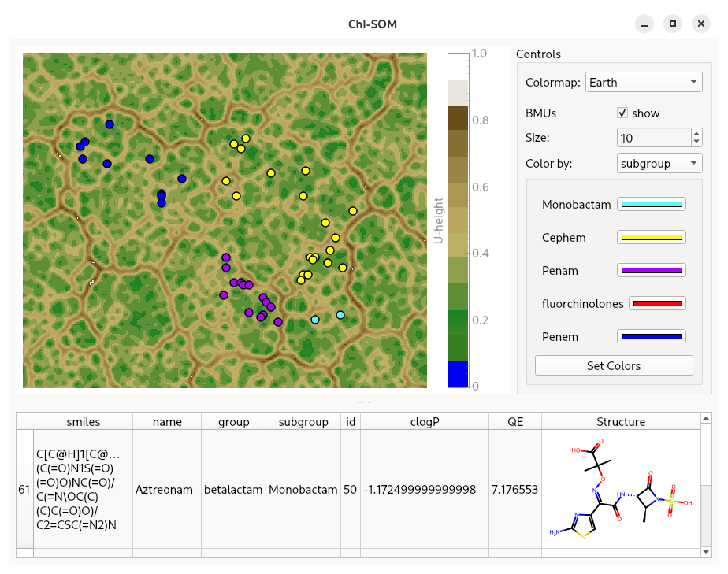
Task: Re-enable the show option for BMUs
Action: click(622, 113)
